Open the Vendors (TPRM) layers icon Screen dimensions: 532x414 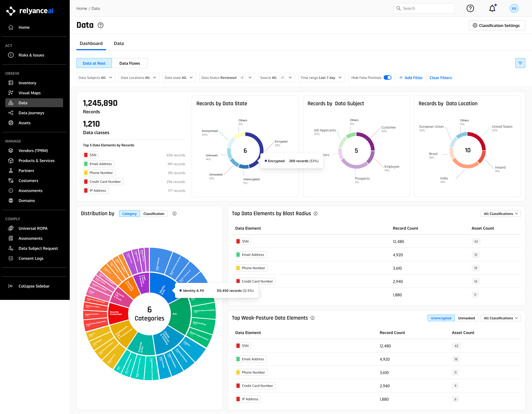coord(11,150)
